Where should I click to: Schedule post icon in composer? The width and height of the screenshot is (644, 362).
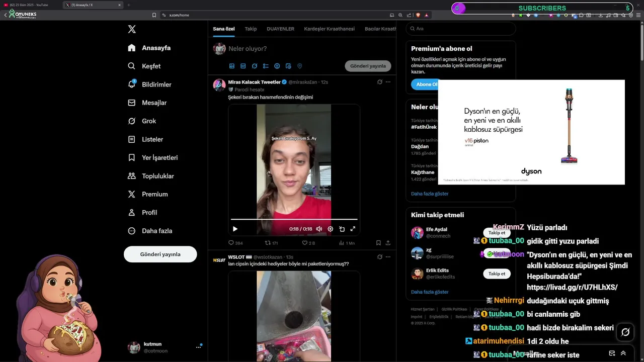288,66
